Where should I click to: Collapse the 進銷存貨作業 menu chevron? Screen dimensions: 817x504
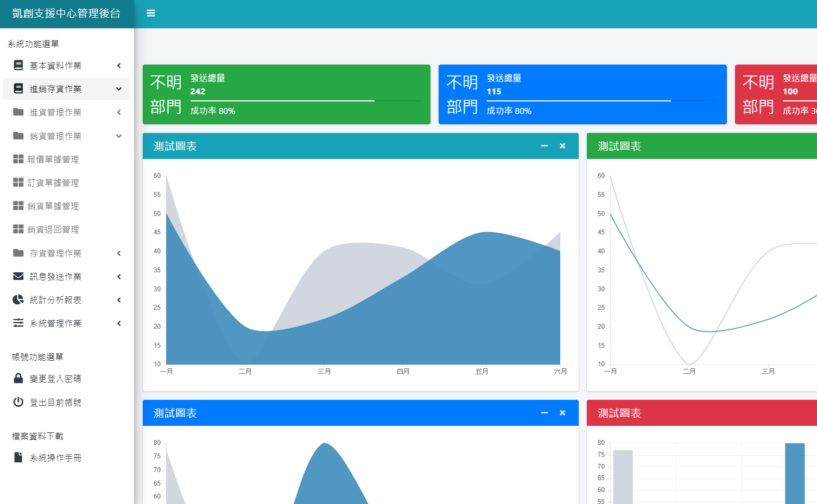tap(119, 89)
